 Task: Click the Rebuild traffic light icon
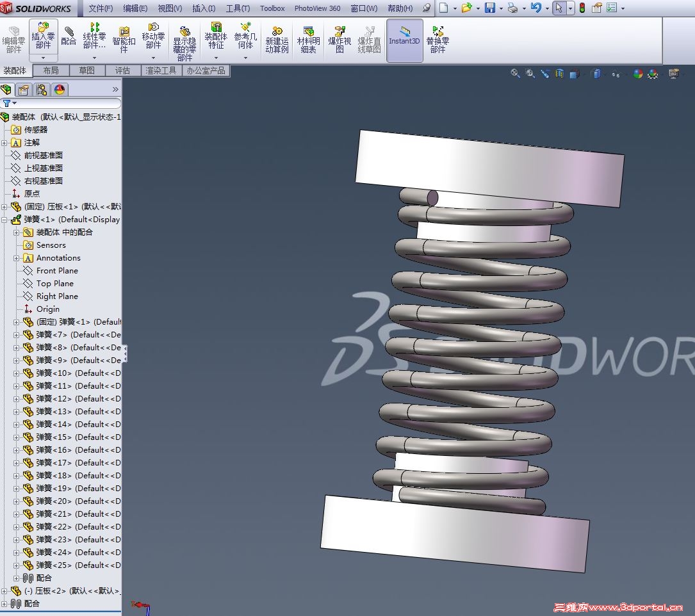tap(582, 8)
